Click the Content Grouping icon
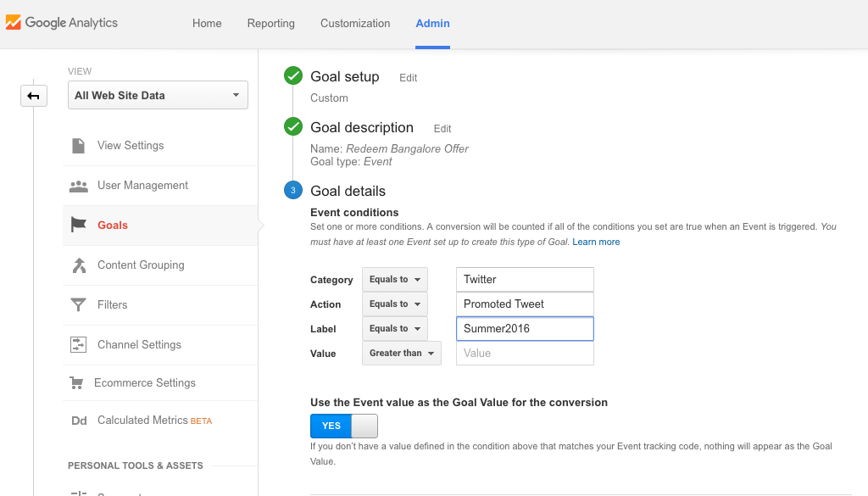The width and height of the screenshot is (868, 496). tap(78, 265)
